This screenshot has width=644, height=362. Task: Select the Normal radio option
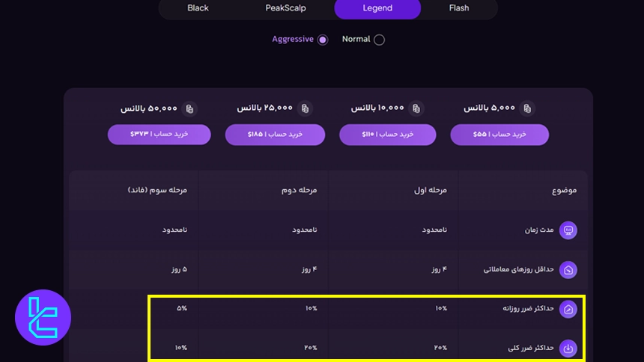click(x=379, y=40)
